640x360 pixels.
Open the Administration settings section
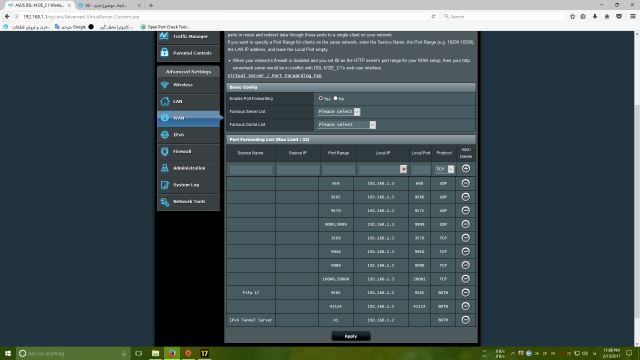[x=188, y=168]
